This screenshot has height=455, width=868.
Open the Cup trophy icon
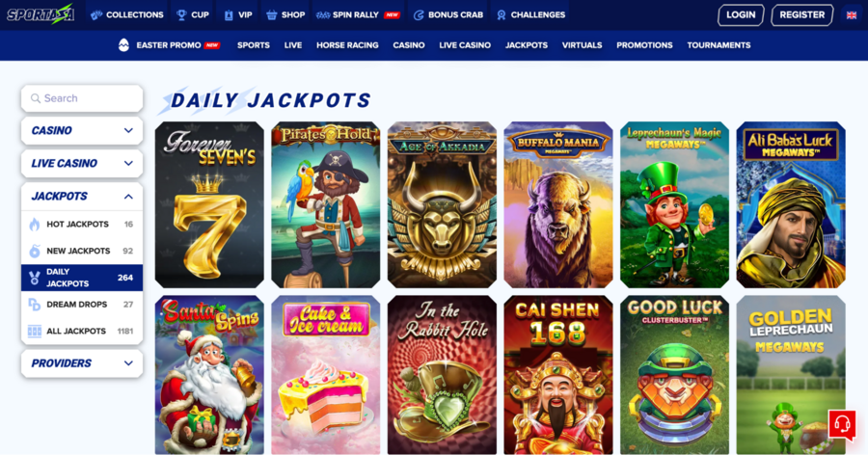pos(181,15)
